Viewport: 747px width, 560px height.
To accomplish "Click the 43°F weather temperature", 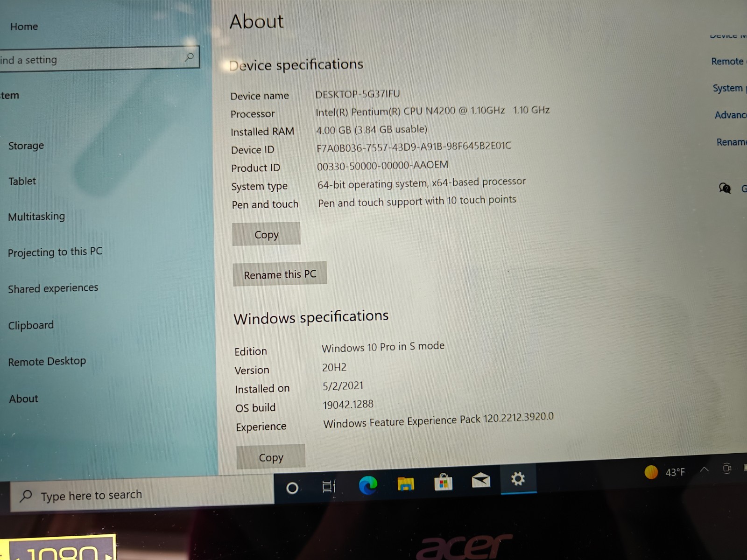I will [x=675, y=472].
